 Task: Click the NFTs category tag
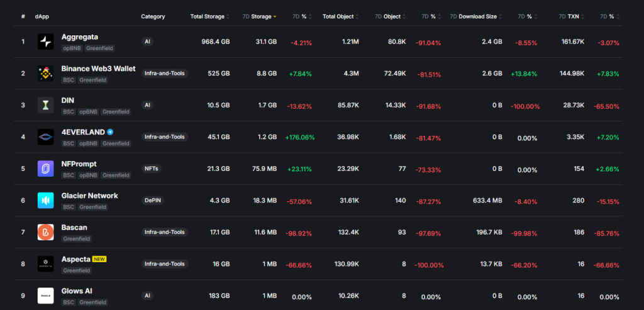click(150, 169)
